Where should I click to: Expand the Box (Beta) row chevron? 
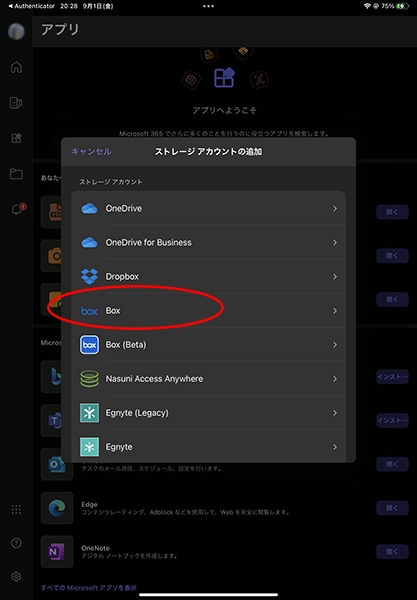tap(335, 345)
